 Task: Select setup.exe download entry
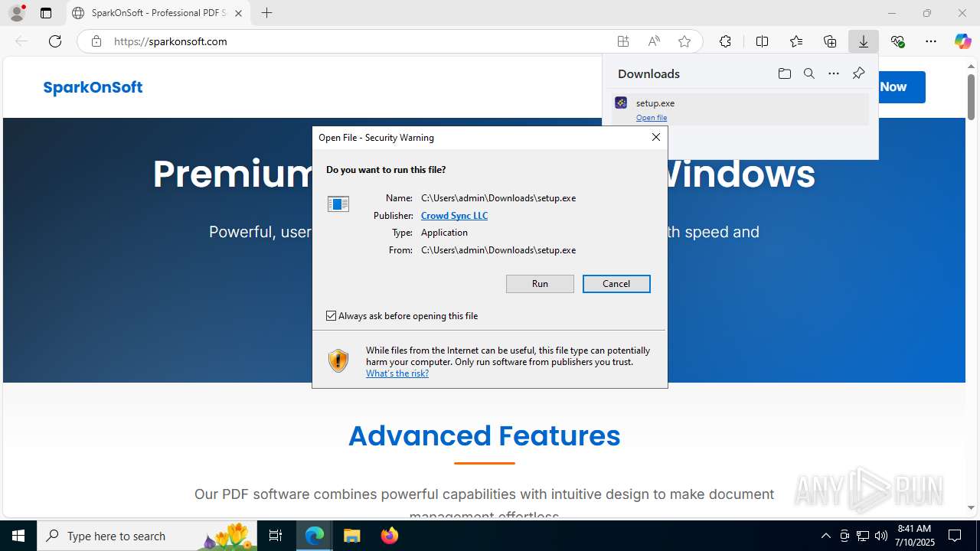click(740, 109)
